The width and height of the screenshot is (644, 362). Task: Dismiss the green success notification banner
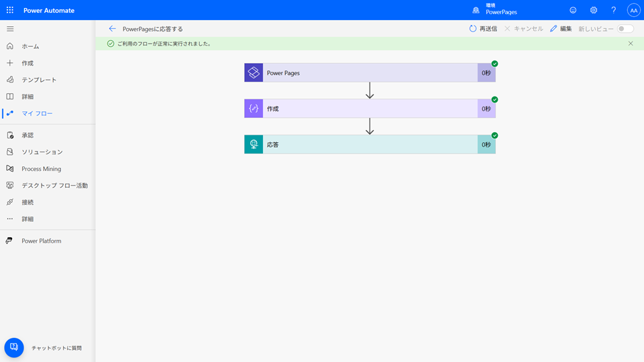pyautogui.click(x=631, y=44)
